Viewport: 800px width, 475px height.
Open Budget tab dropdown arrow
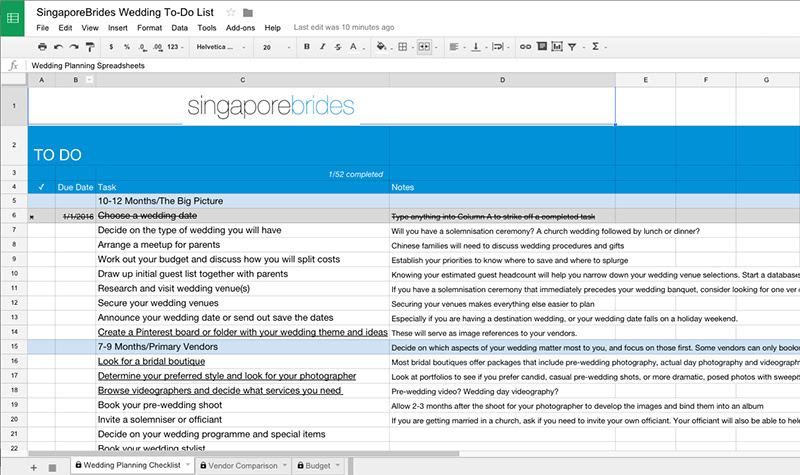(338, 465)
